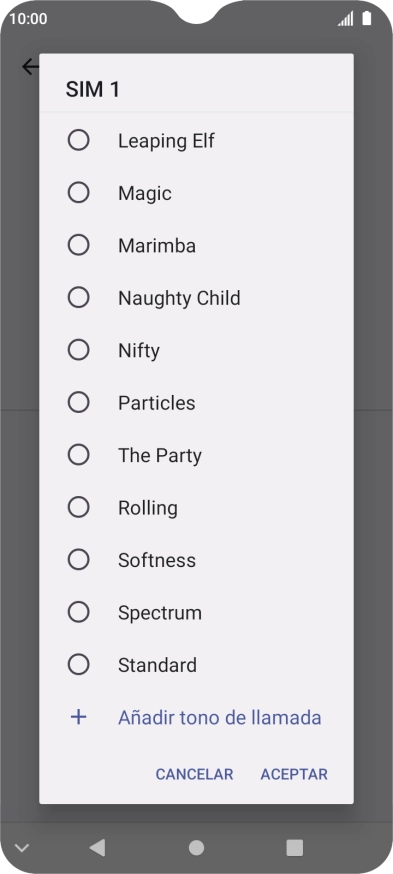The height and width of the screenshot is (874, 393).
Task: Select the Magic ringtone radio button
Action: pyautogui.click(x=79, y=192)
